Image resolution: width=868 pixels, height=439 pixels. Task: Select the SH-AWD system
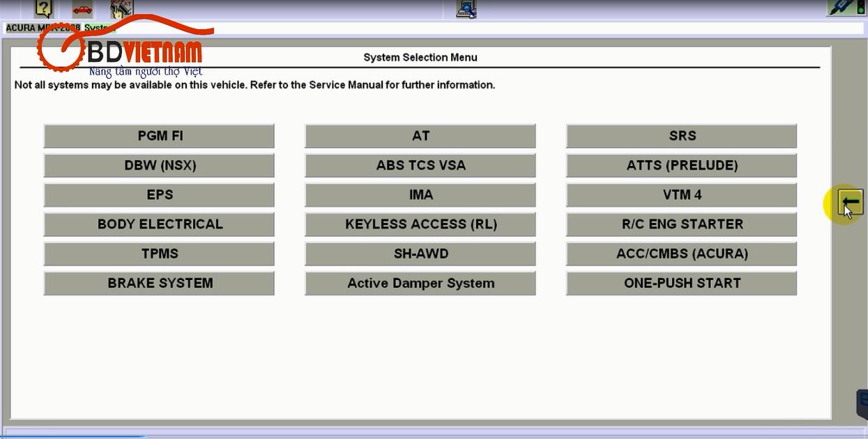(420, 254)
